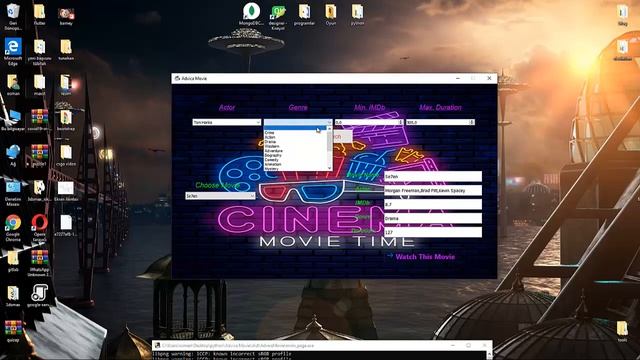Minimize the console window at bottom
The width and height of the screenshot is (640, 360).
(x=453, y=345)
